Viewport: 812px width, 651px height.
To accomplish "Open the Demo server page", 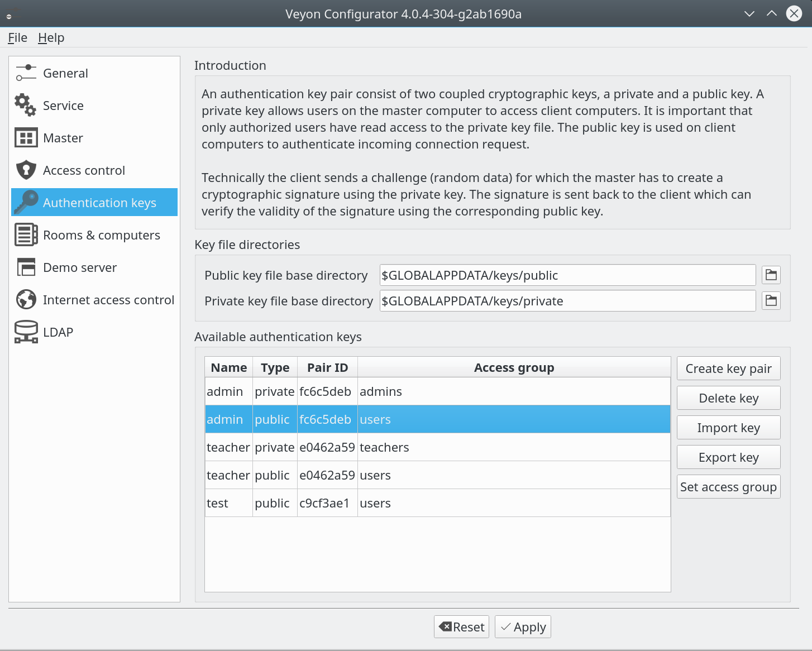I will [94, 267].
